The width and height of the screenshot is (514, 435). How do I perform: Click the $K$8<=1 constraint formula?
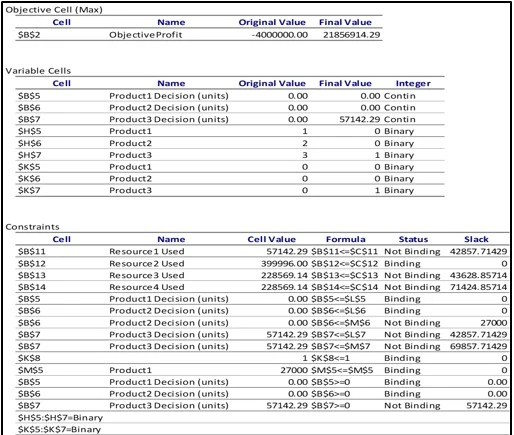click(330, 358)
